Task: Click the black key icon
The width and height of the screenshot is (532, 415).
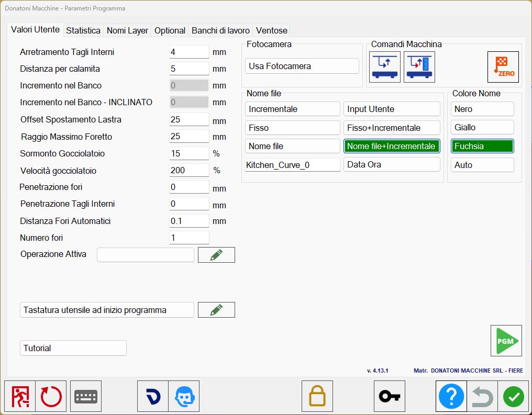Action: [x=390, y=396]
